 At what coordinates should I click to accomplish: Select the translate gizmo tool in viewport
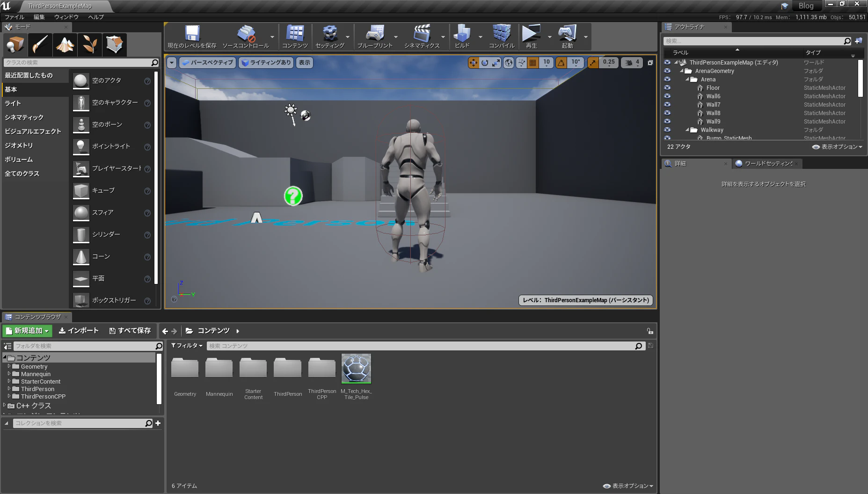click(474, 62)
